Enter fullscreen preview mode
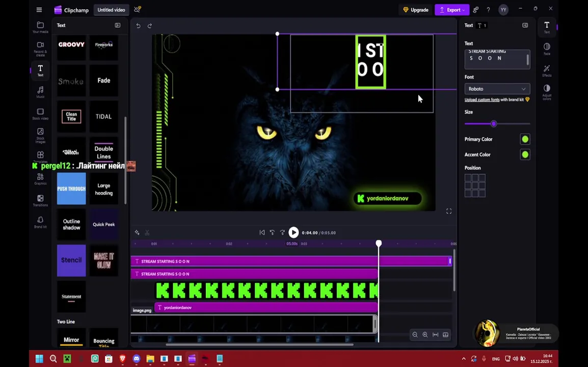 tap(449, 211)
